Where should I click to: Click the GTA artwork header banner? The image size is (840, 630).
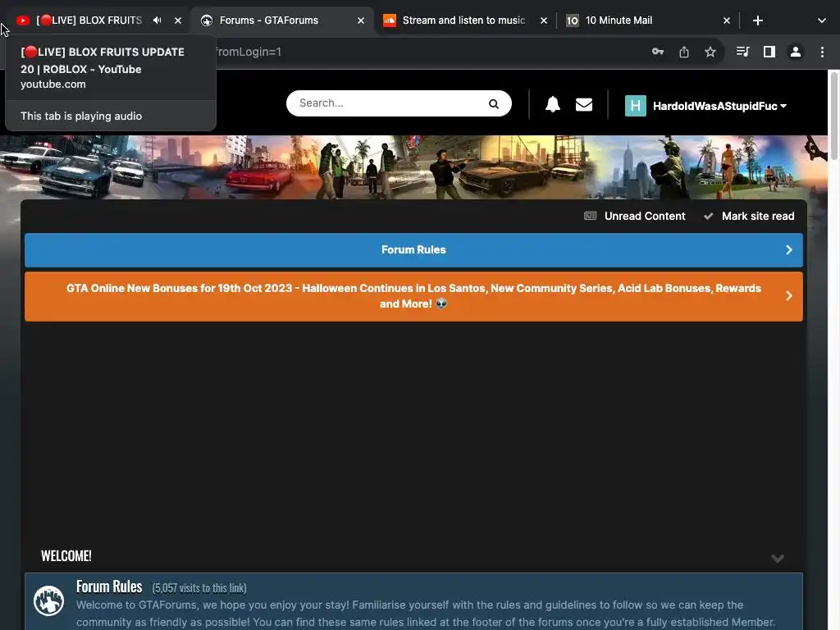(413, 167)
